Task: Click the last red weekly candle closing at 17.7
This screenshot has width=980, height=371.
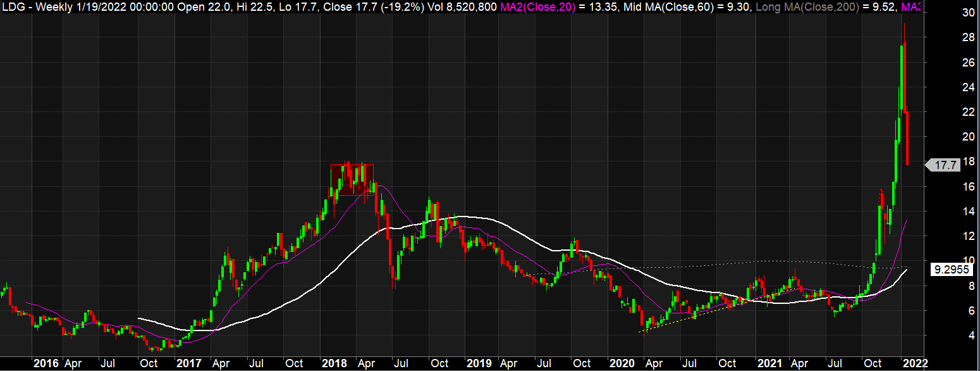Action: coord(908,138)
